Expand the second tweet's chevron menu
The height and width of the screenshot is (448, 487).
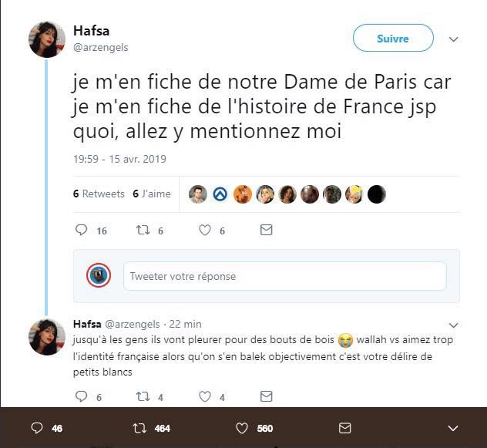click(x=453, y=325)
